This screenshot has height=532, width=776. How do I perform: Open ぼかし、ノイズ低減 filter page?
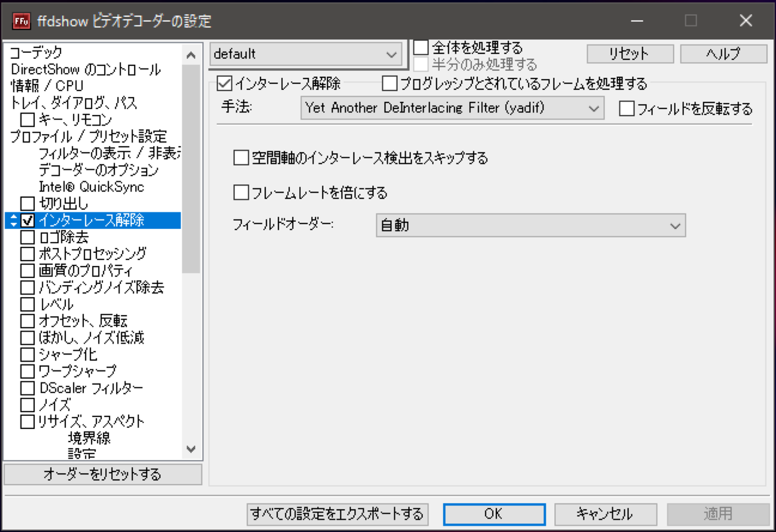point(91,337)
